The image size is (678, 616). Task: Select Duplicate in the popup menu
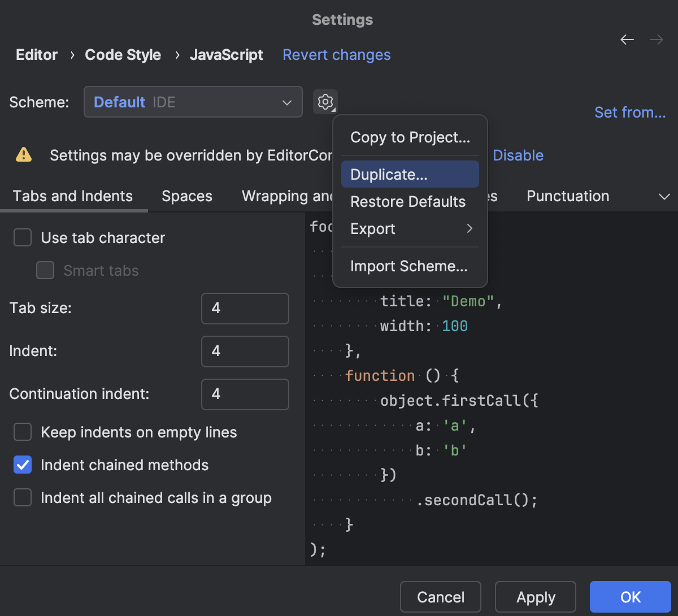click(410, 175)
